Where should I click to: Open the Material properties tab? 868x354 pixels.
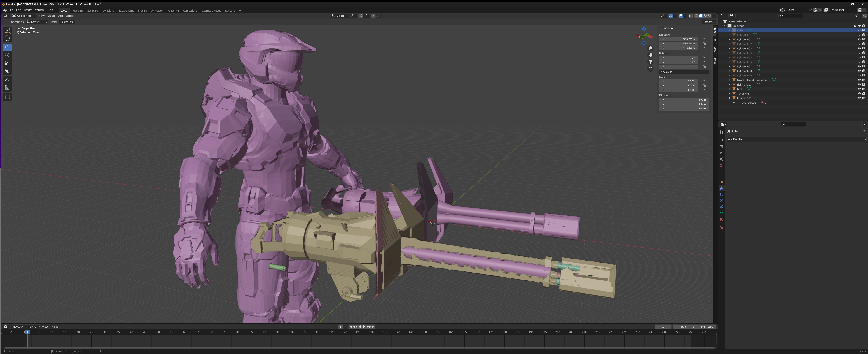pyautogui.click(x=721, y=220)
